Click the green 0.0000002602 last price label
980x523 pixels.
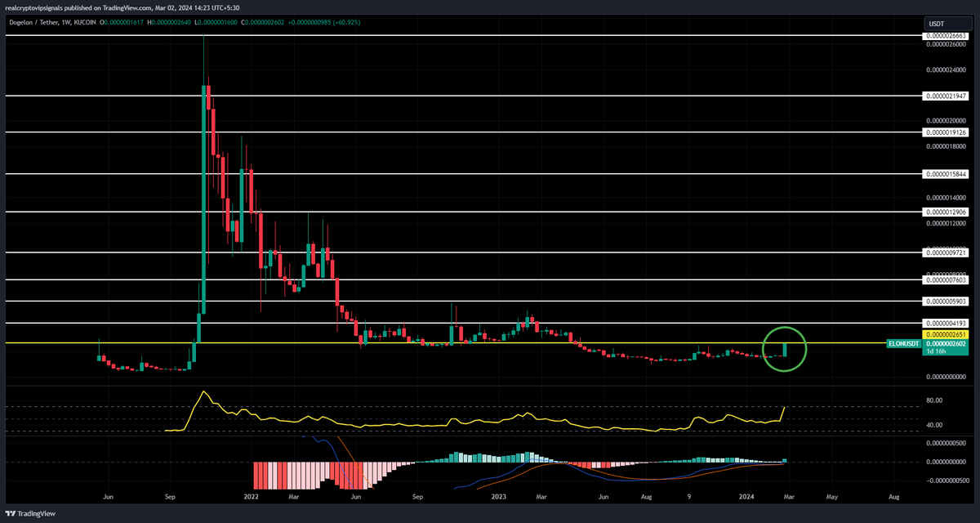click(946, 344)
